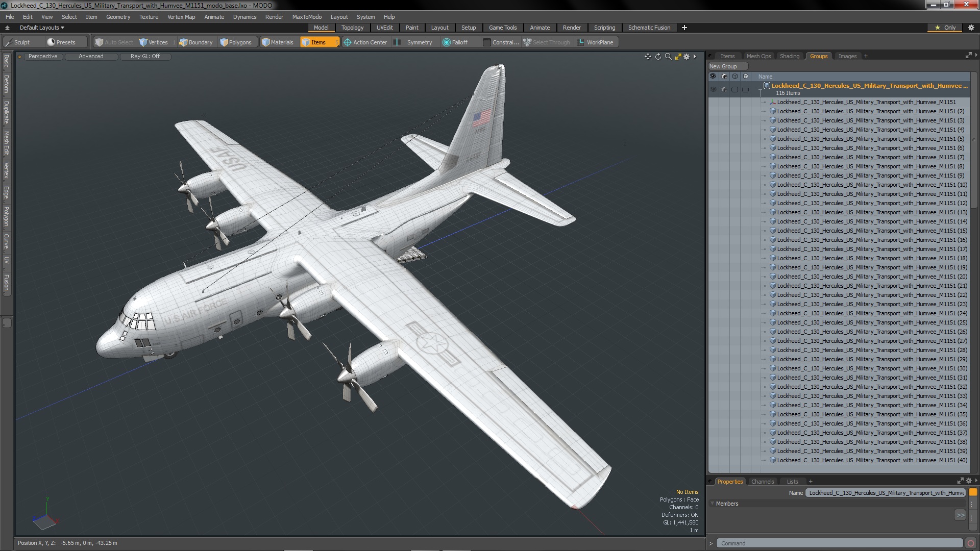This screenshot has width=980, height=551.
Task: Switch to the UVEdit layout tab
Action: [384, 28]
